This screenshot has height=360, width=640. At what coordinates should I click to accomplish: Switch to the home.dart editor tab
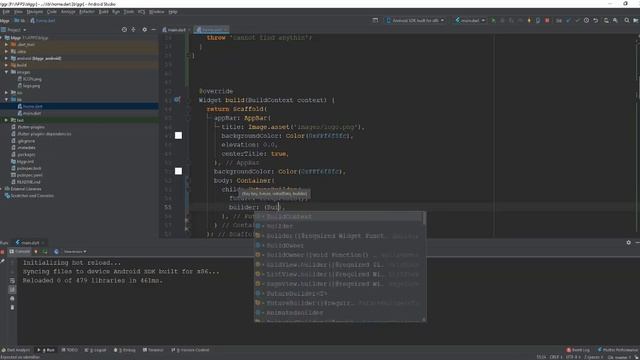coord(211,30)
